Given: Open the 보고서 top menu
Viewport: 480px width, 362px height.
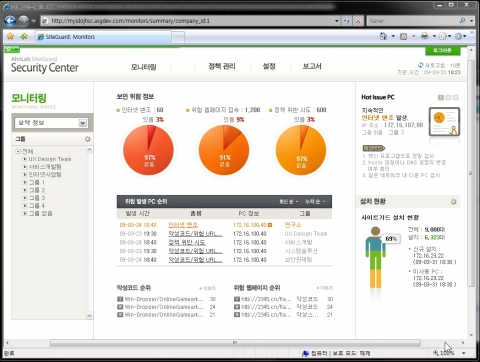Looking at the screenshot, I should click(x=312, y=66).
